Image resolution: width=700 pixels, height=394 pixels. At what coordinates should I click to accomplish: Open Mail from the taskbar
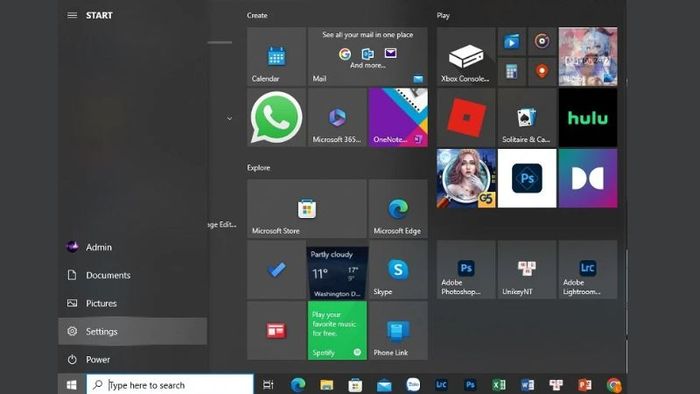383,385
